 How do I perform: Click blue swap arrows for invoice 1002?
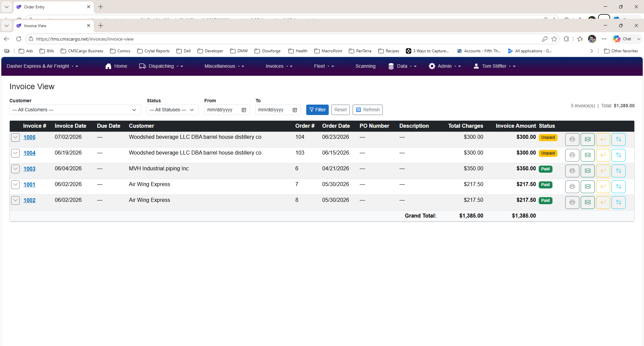[x=619, y=202]
